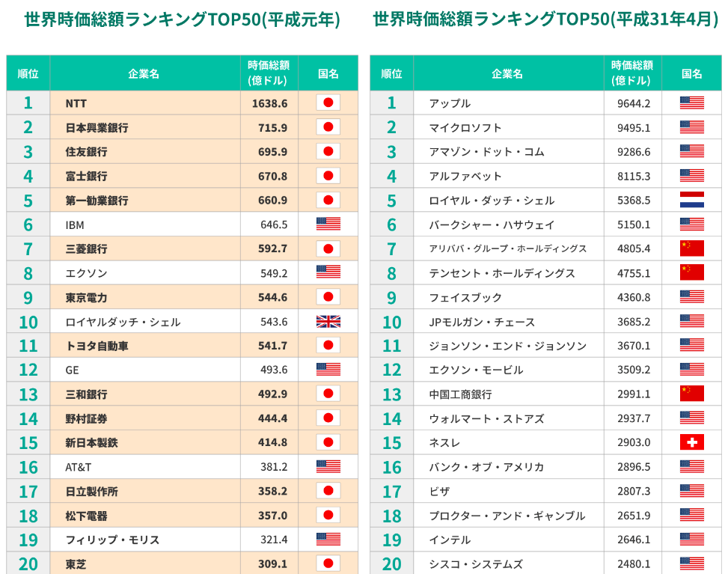This screenshot has width=728, height=574.
Task: Click the US flag beside フィリップ・モリス
Action: pyautogui.click(x=328, y=539)
